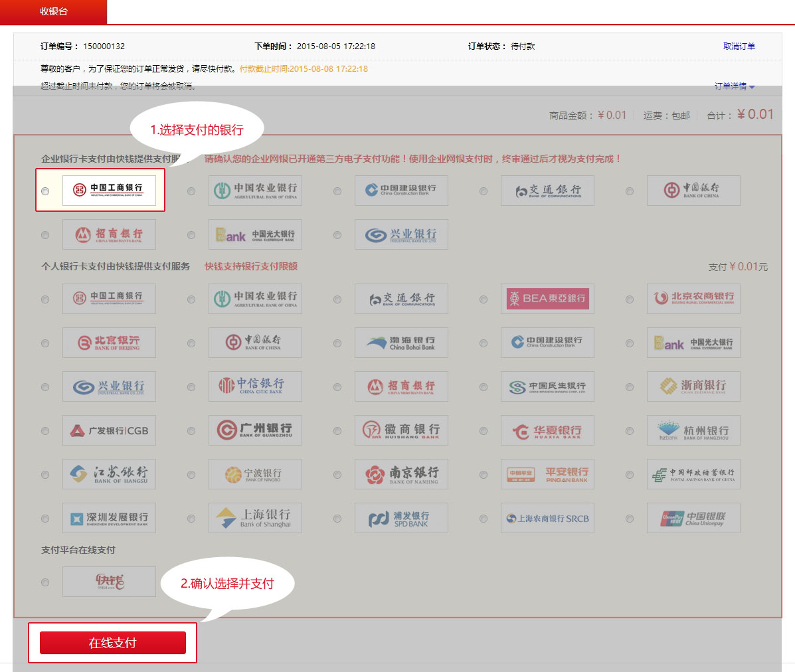
Task: Choose enterprise Agricultural Bank of China logo
Action: coord(255,191)
